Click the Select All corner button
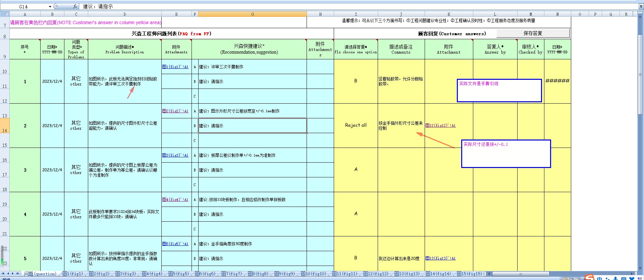 (x=5, y=14)
